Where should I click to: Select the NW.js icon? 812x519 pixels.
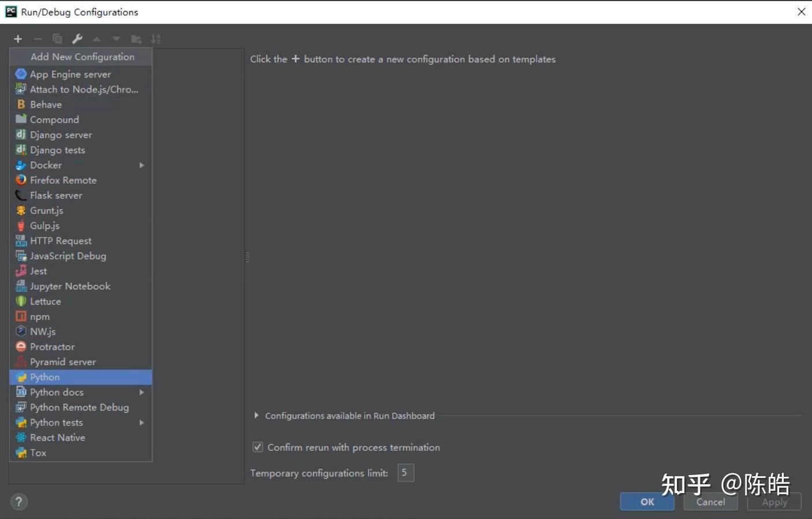(21, 331)
